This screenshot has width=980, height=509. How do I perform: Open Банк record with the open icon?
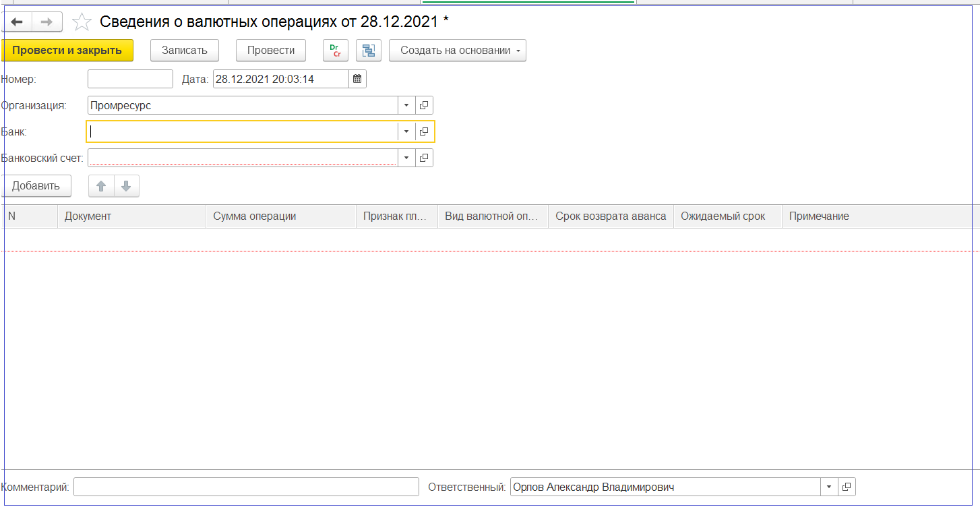[424, 131]
